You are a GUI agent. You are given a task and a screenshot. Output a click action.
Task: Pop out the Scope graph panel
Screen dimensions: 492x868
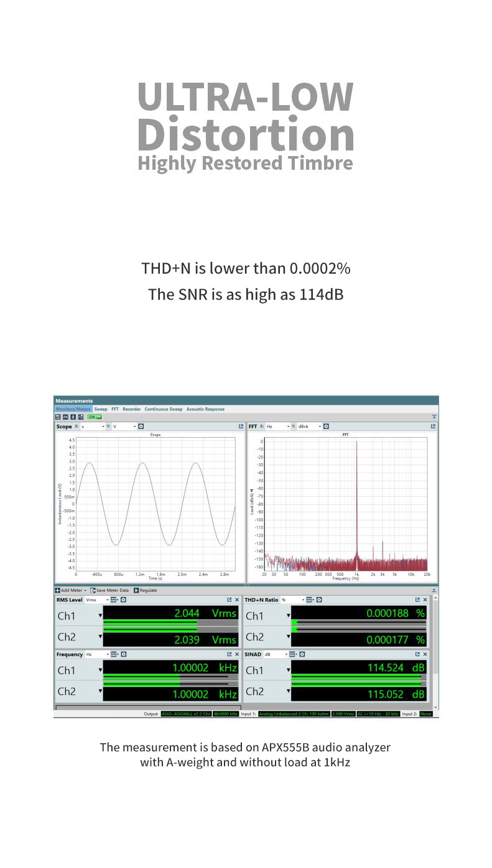241,427
